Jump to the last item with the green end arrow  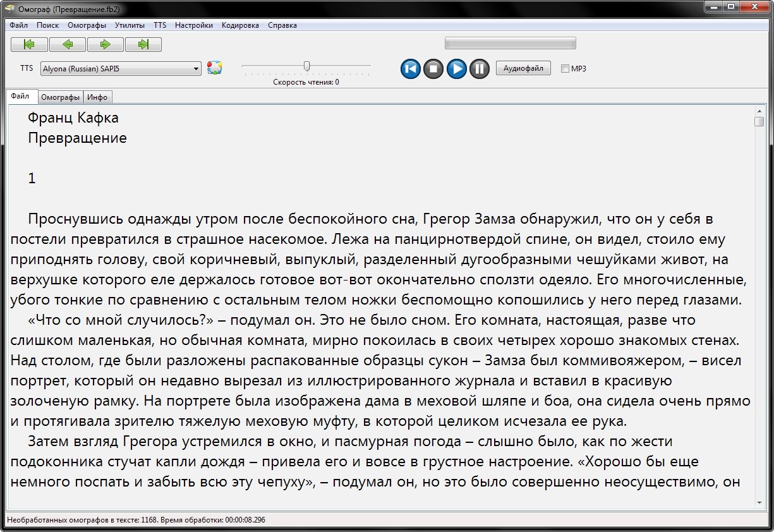tap(143, 44)
